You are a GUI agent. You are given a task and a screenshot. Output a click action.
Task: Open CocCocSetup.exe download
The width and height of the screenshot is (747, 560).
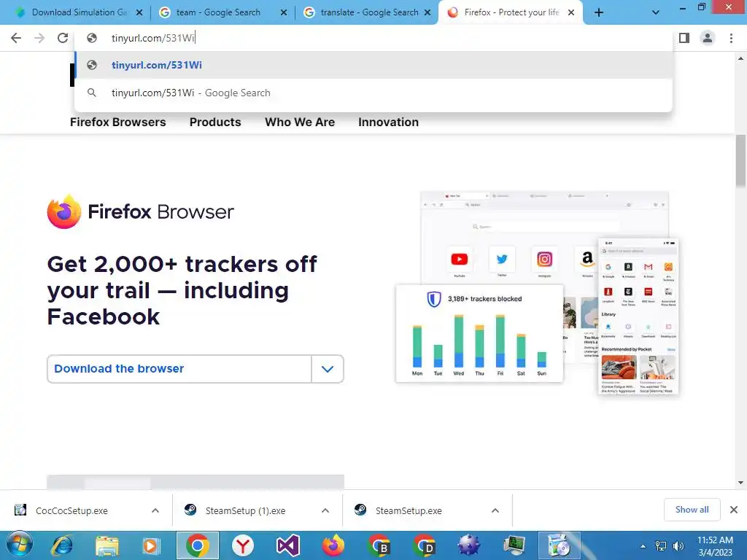pos(71,510)
